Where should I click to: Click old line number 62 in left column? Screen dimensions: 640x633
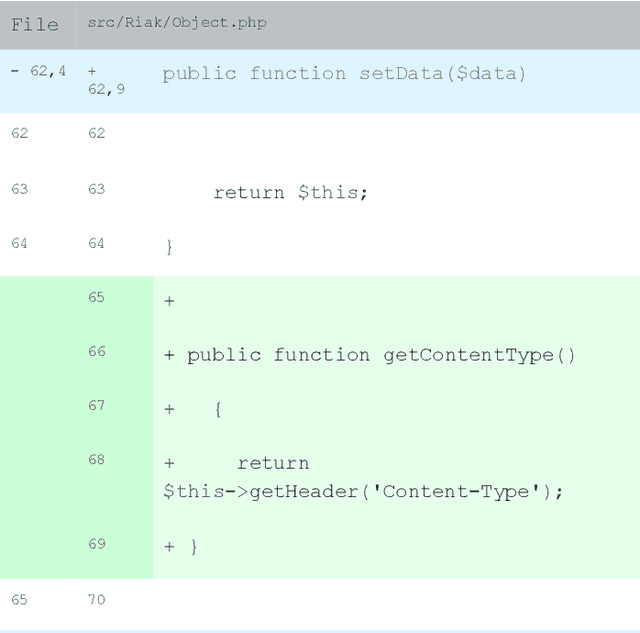coord(19,133)
